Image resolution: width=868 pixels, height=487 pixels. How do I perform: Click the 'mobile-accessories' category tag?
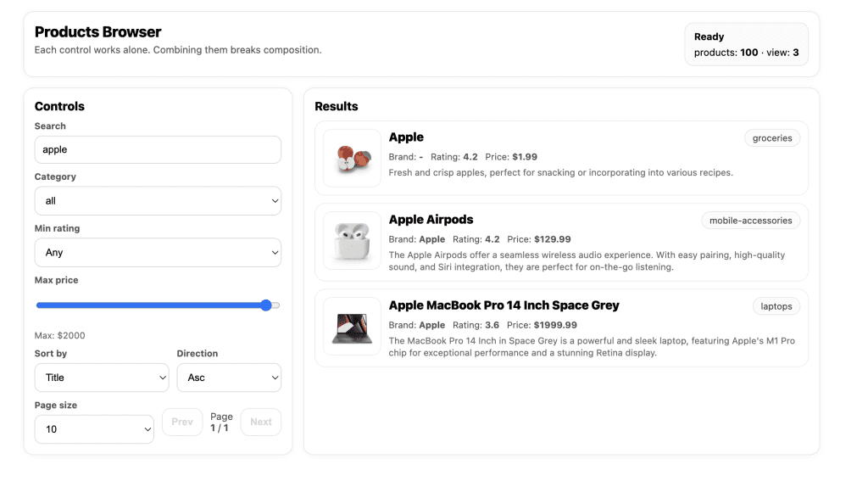click(x=751, y=221)
